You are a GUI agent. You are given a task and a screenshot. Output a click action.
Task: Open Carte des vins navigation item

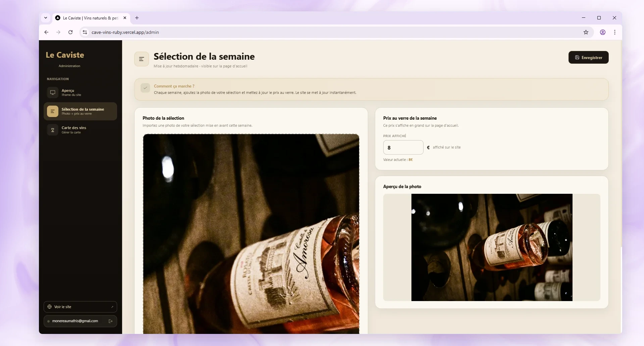coord(80,130)
